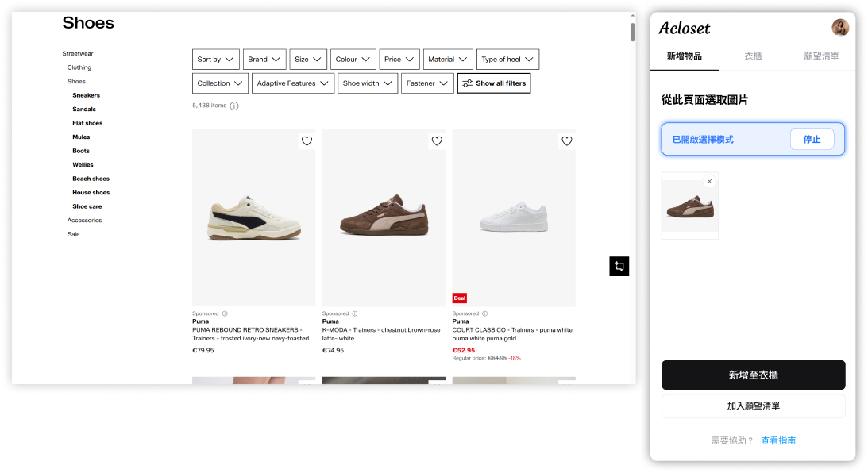The width and height of the screenshot is (868, 473).
Task: Remove the selected brown shoe thumbnail
Action: [709, 182]
